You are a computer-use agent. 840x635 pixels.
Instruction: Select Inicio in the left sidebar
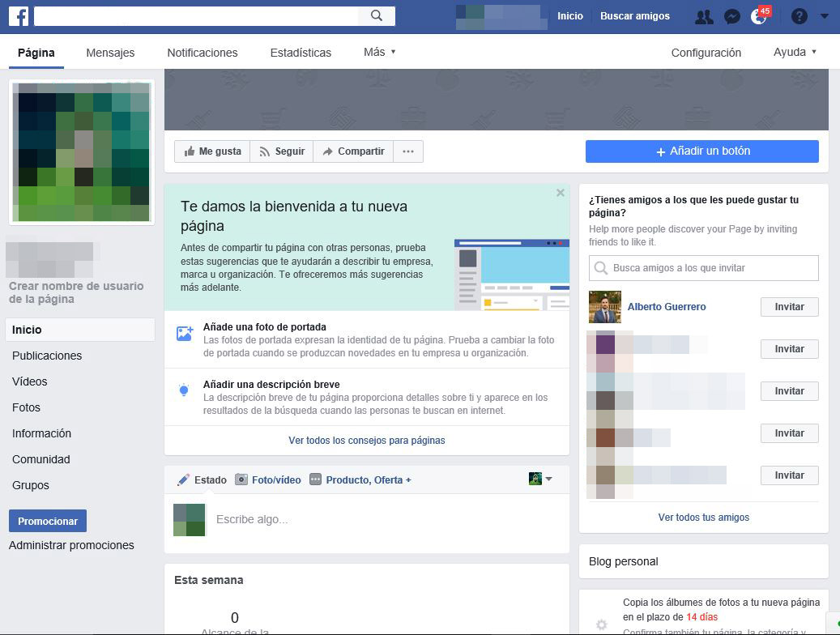point(80,330)
